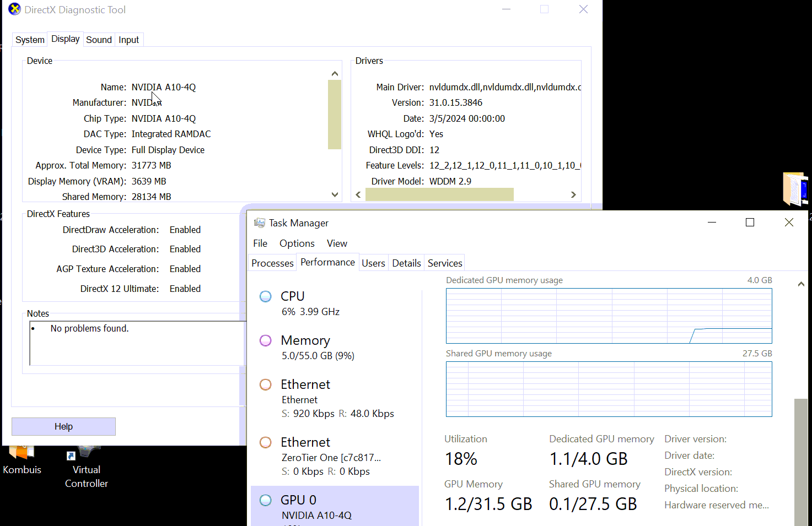
Task: Select the CPU 6% 3.99 GHz entry
Action: click(x=335, y=303)
